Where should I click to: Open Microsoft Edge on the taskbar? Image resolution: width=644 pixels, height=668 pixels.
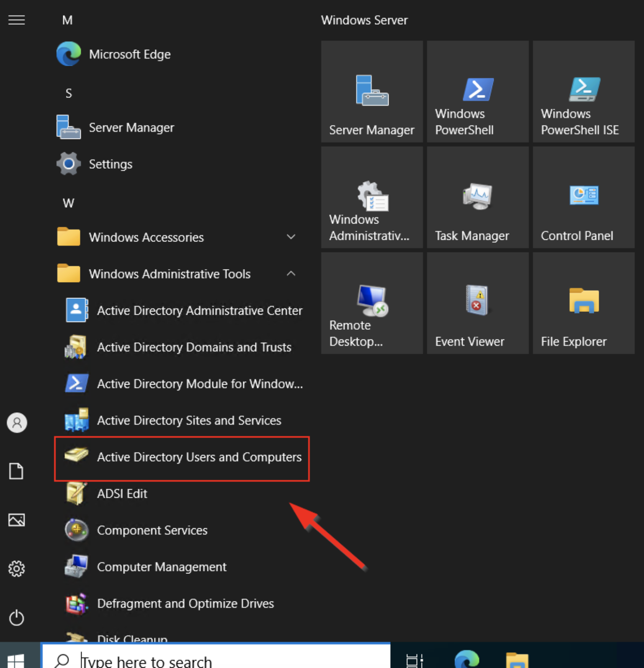467,659
